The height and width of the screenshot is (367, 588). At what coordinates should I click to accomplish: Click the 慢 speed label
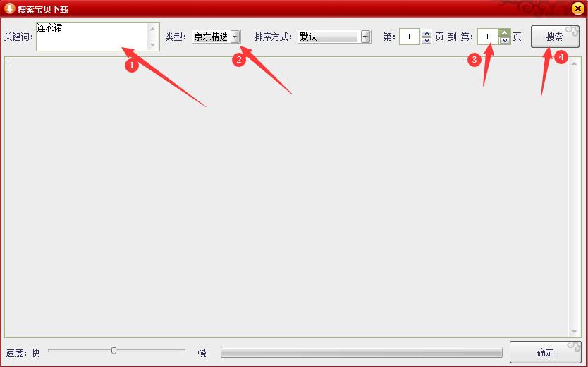click(x=202, y=353)
